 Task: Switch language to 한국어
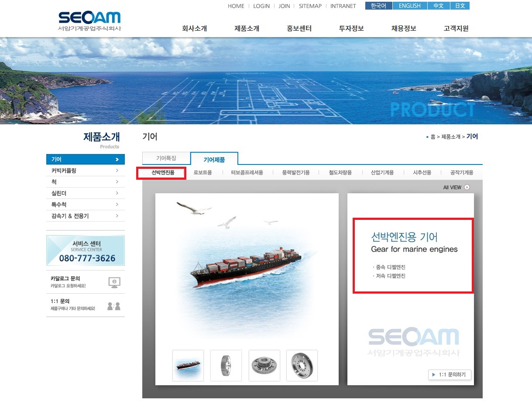[x=378, y=6]
